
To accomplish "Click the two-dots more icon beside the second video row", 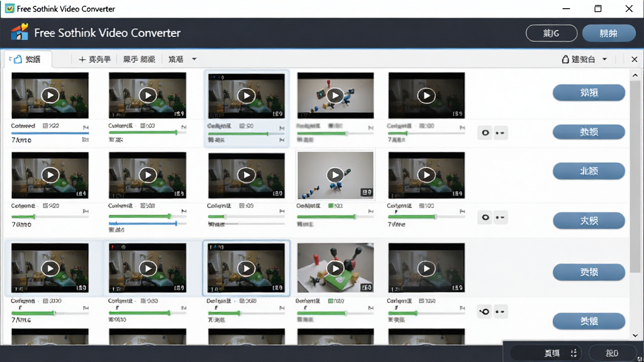I will click(500, 217).
